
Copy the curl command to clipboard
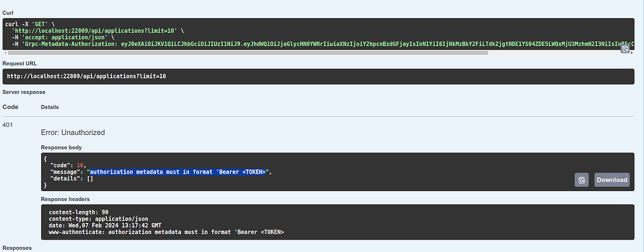coord(625,49)
